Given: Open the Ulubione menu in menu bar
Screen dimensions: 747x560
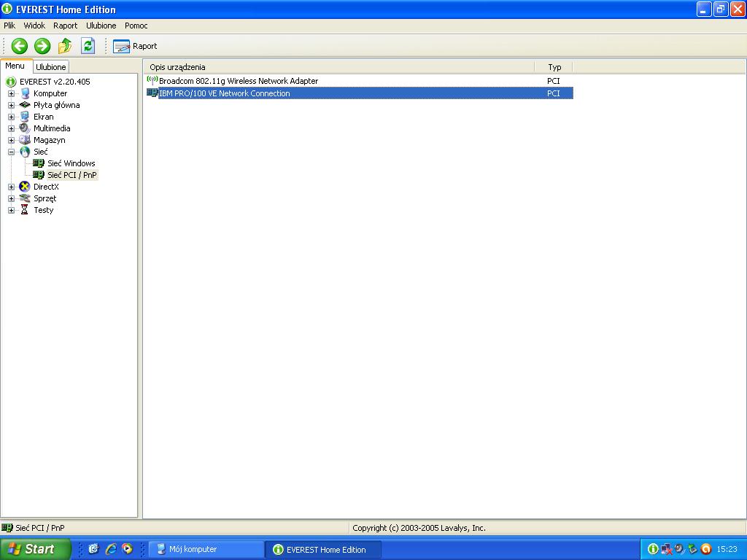Looking at the screenshot, I should [101, 26].
